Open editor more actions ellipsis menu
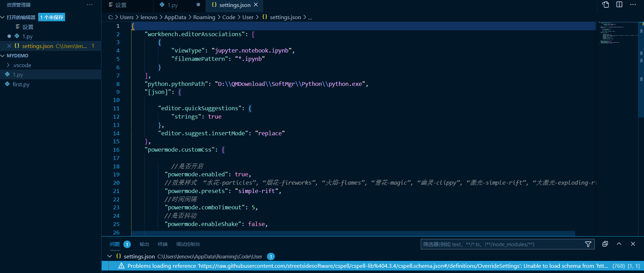Screen dimensions: 644x273 click(633, 5)
